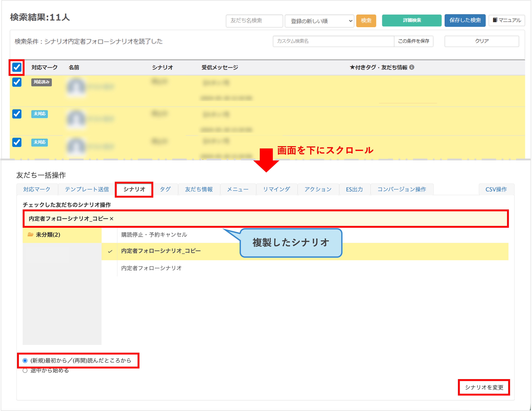This screenshot has width=532, height=411.
Task: Open the CSV操作 tab
Action: coord(496,189)
